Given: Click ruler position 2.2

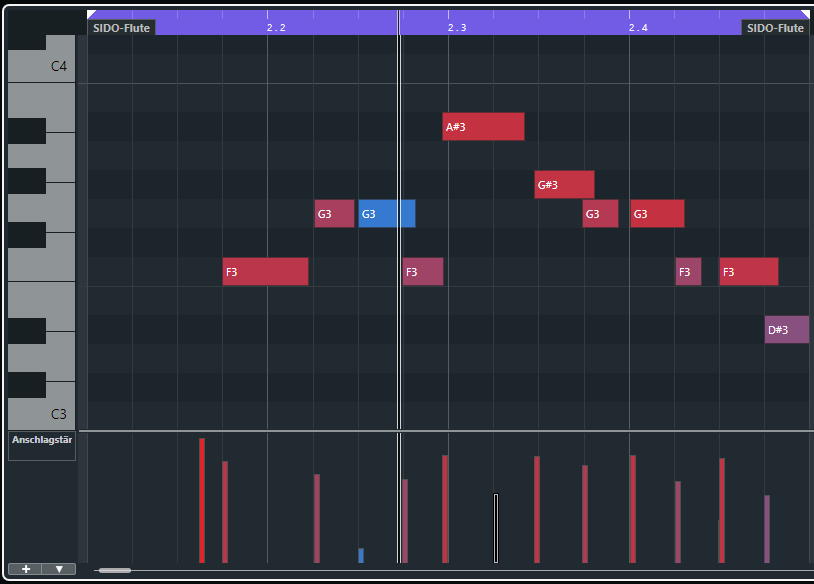Looking at the screenshot, I should point(276,28).
